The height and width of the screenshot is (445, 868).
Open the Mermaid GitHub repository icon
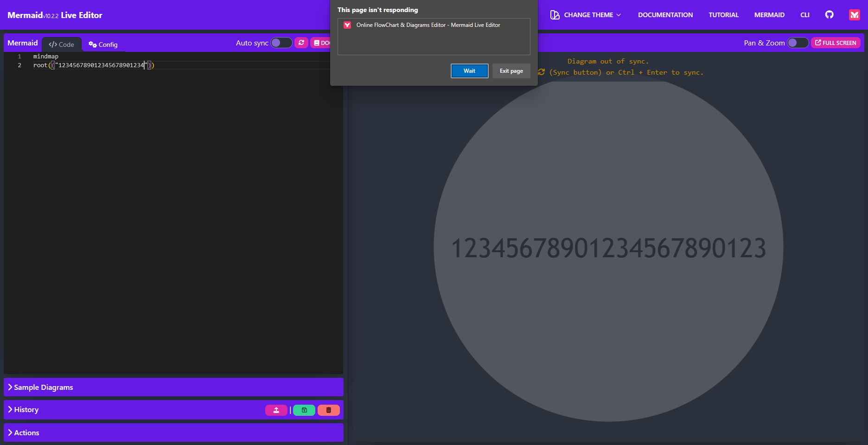click(x=829, y=14)
